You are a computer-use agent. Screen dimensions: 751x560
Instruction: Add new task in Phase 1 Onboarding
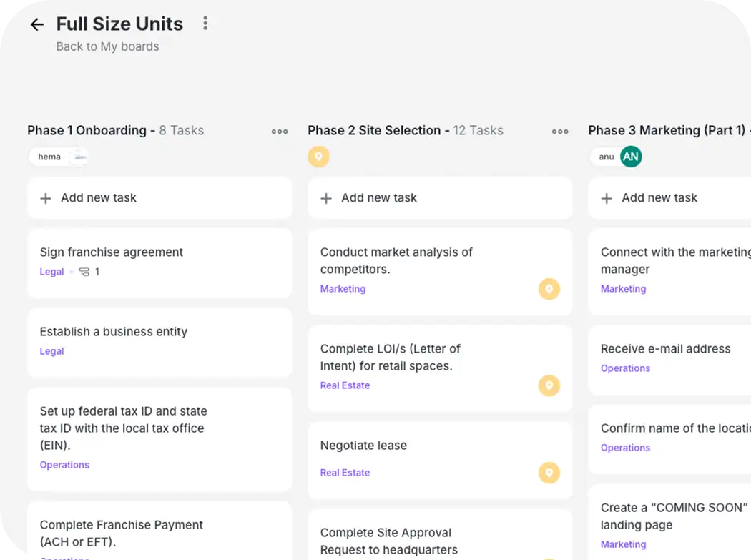(x=159, y=198)
